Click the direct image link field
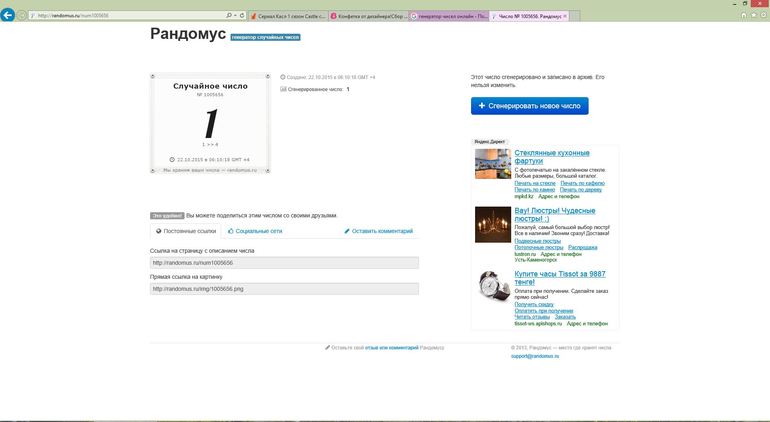The image size is (770, 422). [x=284, y=289]
